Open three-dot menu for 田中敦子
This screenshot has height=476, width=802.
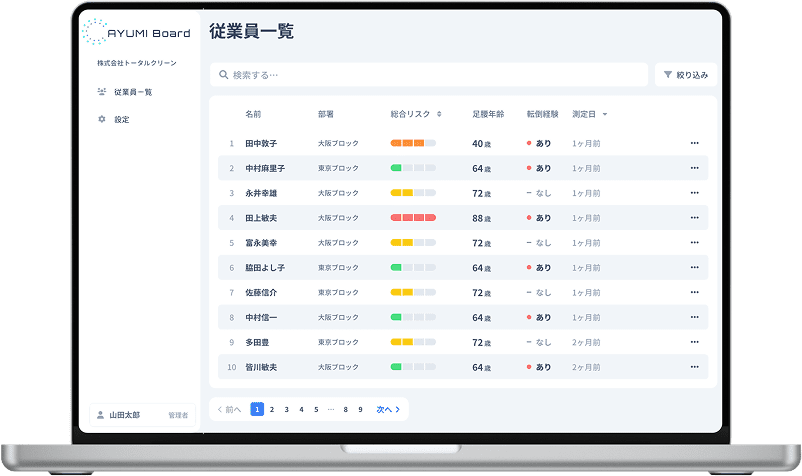click(694, 143)
